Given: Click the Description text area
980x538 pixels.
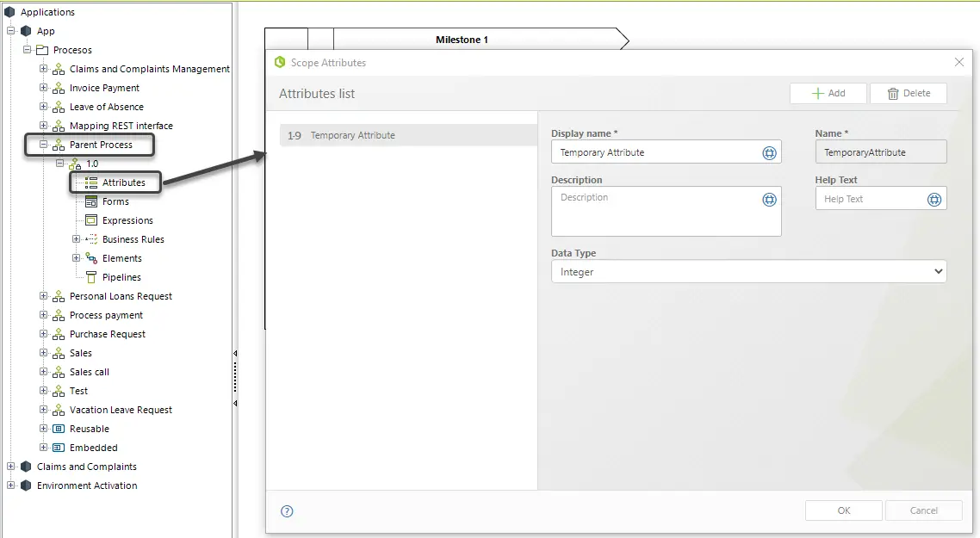Looking at the screenshot, I should (667, 211).
